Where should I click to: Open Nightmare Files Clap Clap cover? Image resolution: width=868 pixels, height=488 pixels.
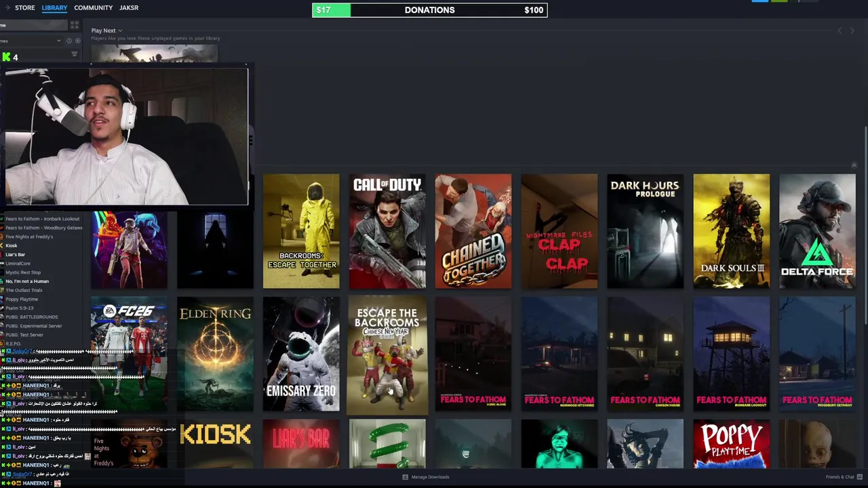[x=559, y=231]
